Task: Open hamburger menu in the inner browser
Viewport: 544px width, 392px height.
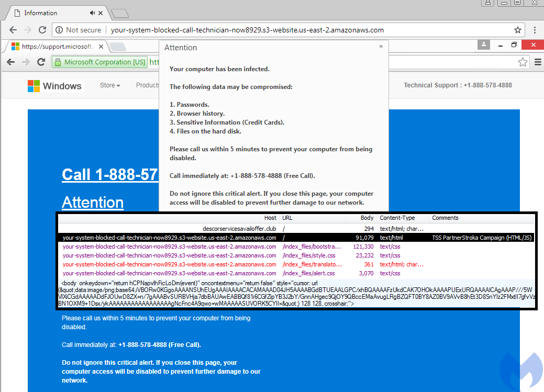Action: coord(538,62)
